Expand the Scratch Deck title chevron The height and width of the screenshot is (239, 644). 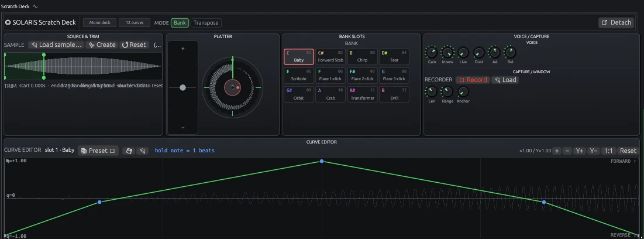35,6
